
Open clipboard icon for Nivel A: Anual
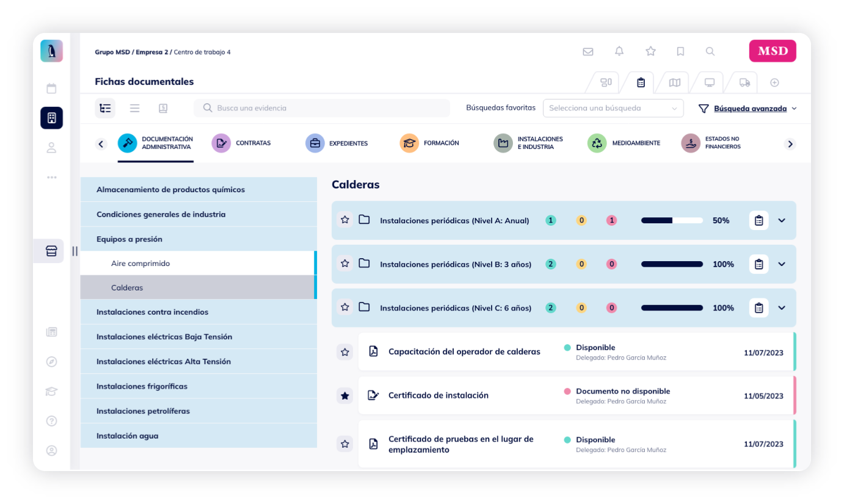pyautogui.click(x=759, y=220)
